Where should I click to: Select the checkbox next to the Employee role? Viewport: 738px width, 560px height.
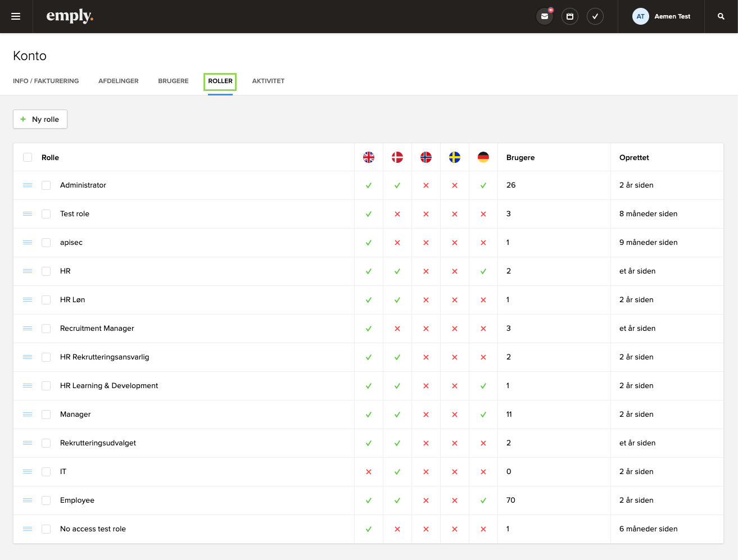(46, 500)
